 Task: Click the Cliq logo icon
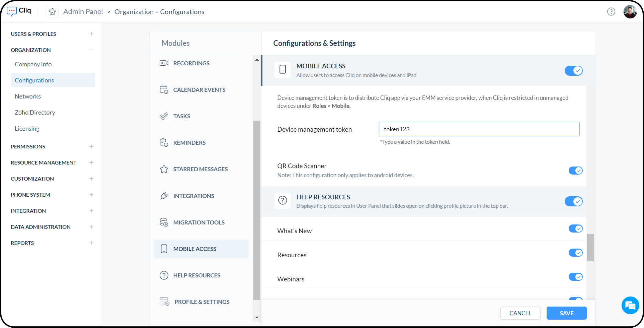coord(12,11)
